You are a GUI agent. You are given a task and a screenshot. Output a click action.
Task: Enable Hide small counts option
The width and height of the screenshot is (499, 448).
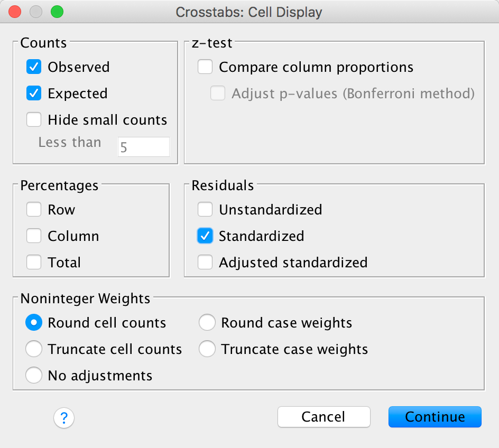click(34, 120)
